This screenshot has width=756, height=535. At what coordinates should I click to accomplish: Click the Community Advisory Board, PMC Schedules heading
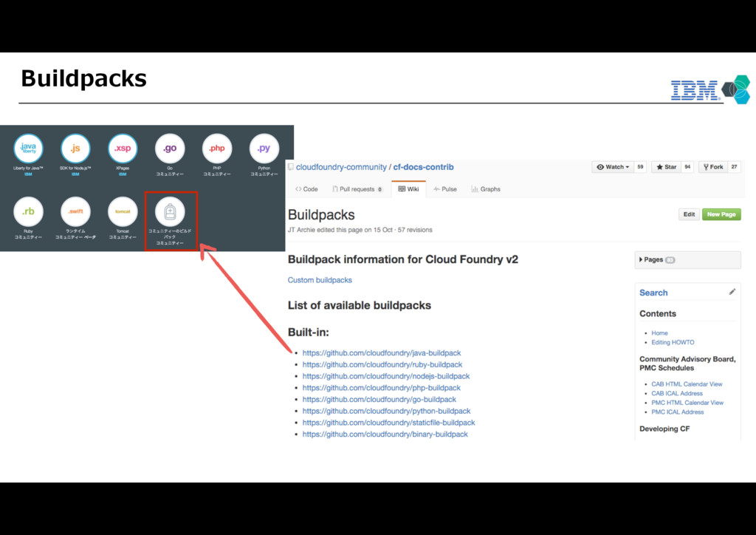pos(687,364)
